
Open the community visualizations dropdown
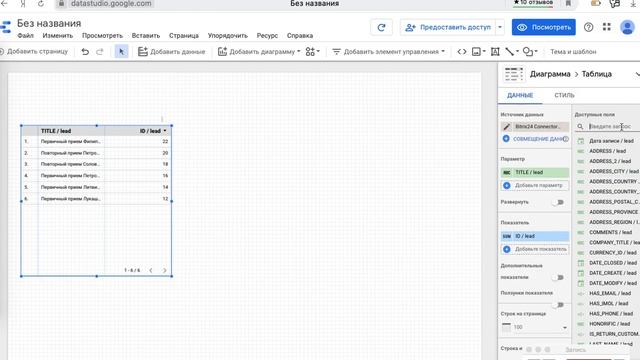pos(313,52)
